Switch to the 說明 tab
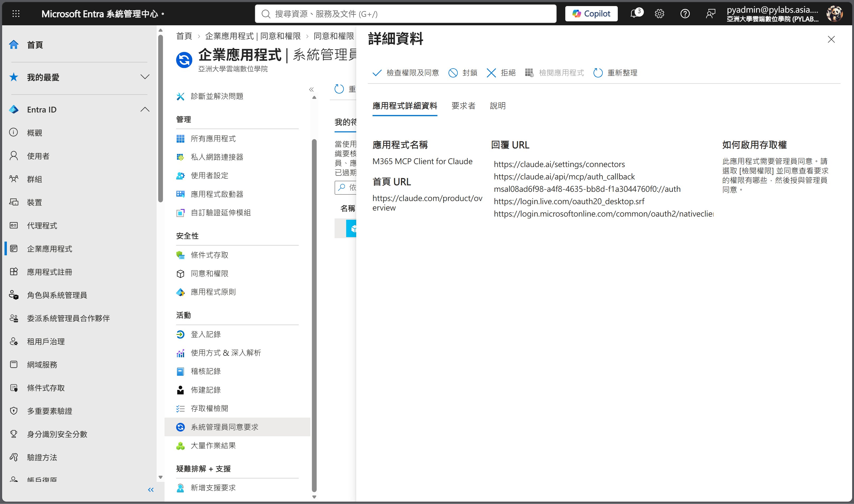 point(498,106)
